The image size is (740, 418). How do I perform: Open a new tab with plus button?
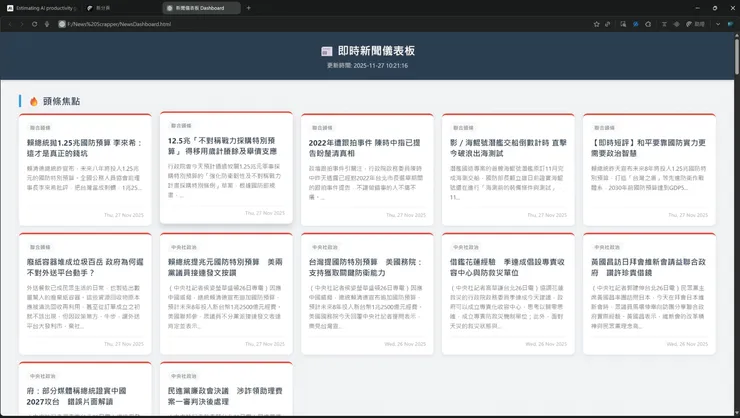249,8
